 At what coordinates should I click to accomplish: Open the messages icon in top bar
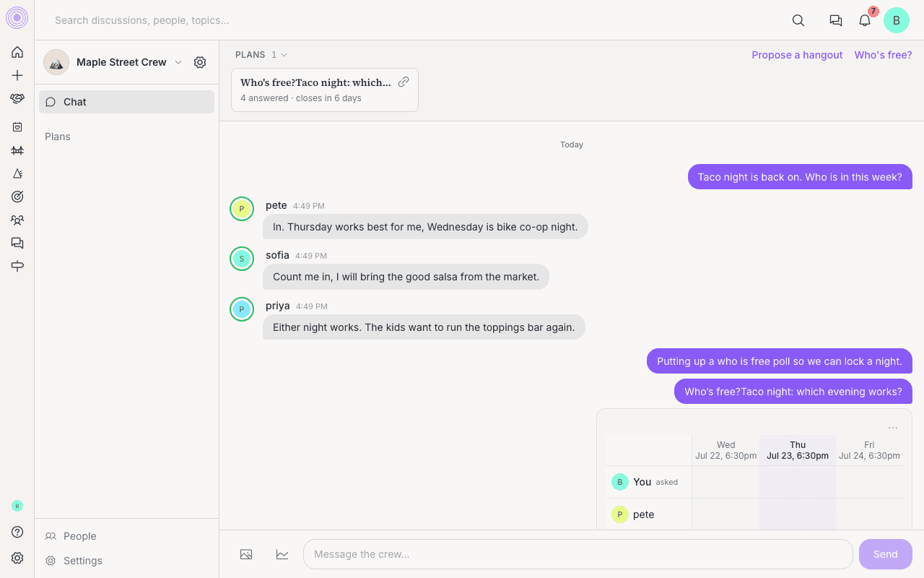(836, 20)
